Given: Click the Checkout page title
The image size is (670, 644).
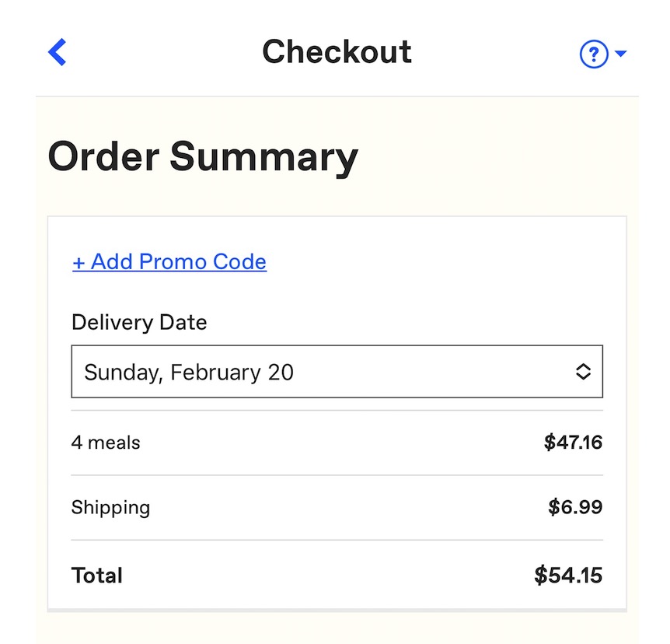Looking at the screenshot, I should point(337,52).
